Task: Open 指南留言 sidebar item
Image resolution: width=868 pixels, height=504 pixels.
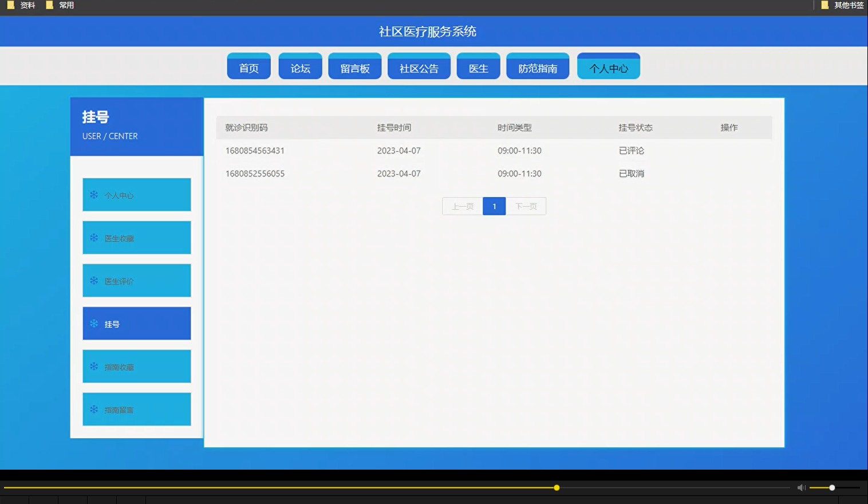Action: coord(137,409)
